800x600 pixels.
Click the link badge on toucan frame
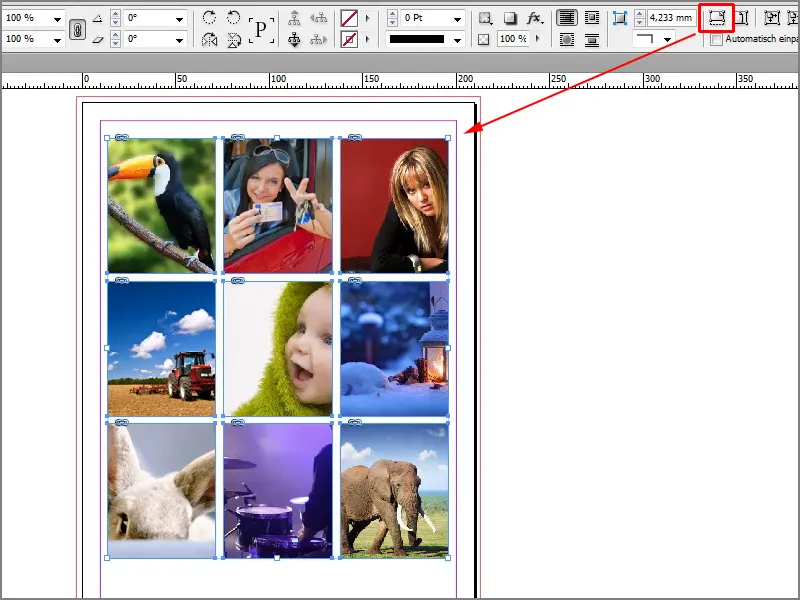[x=121, y=137]
